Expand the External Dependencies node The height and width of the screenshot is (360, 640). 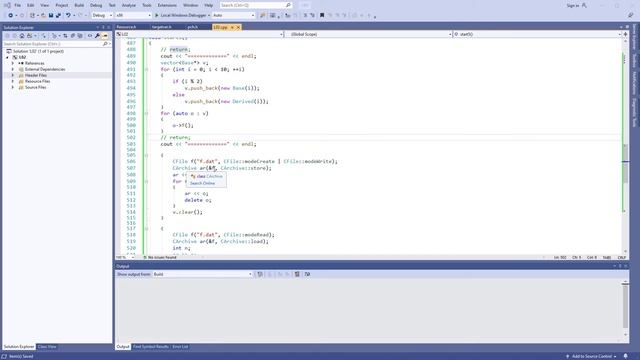(13, 69)
